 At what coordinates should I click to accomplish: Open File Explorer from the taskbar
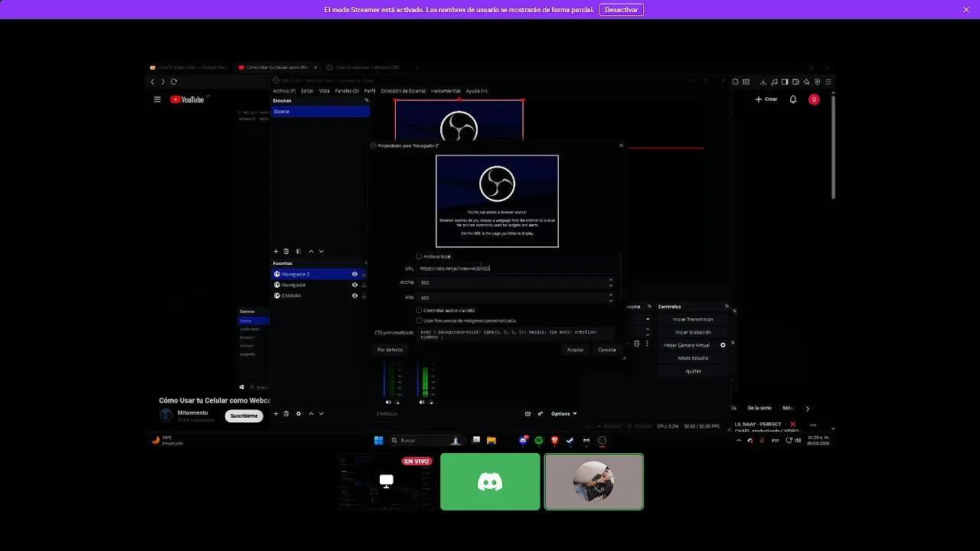click(x=492, y=440)
